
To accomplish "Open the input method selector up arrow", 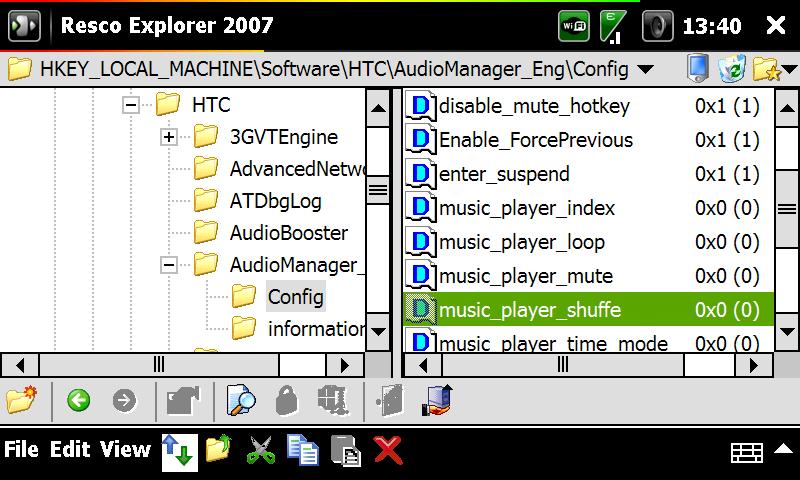I will tap(784, 449).
